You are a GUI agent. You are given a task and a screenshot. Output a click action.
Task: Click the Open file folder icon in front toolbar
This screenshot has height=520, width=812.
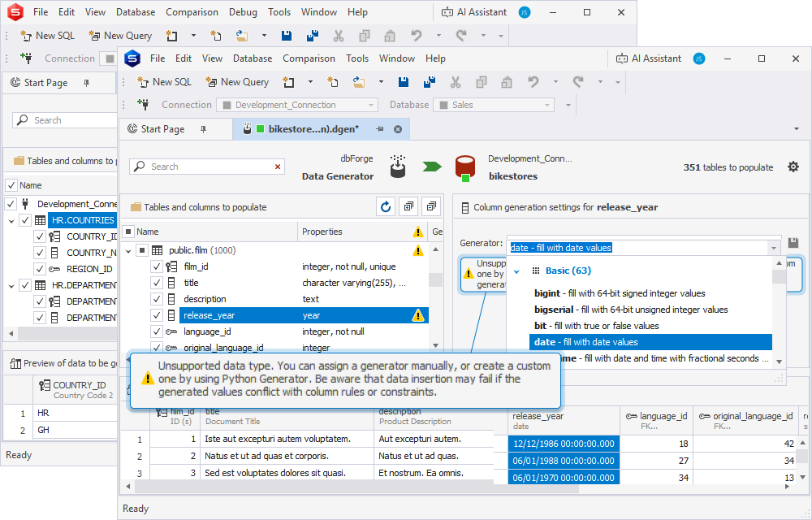pos(358,82)
